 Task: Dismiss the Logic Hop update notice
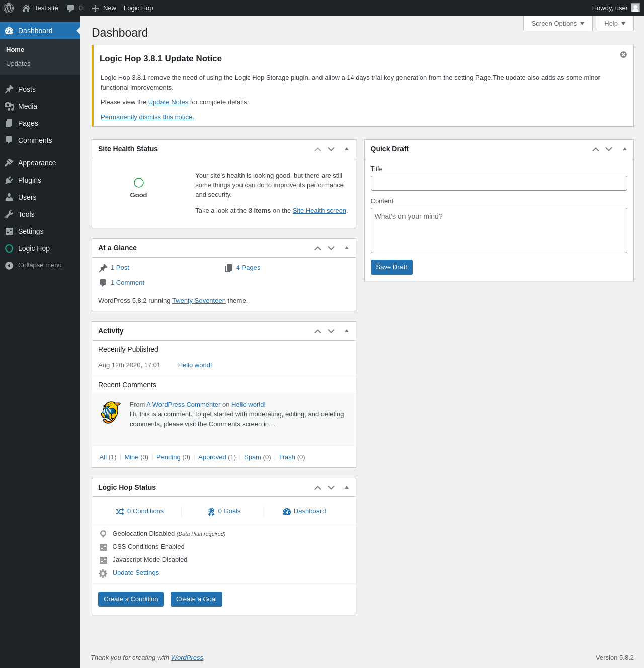[x=623, y=54]
